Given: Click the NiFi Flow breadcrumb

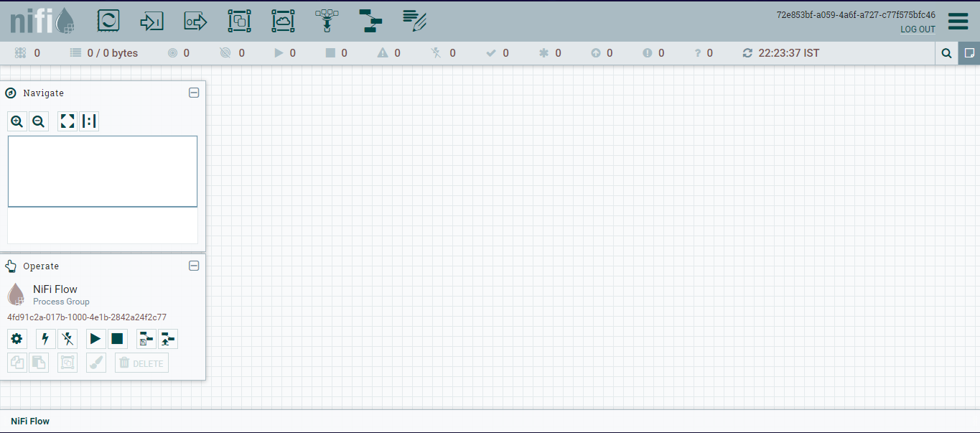Looking at the screenshot, I should coord(30,421).
